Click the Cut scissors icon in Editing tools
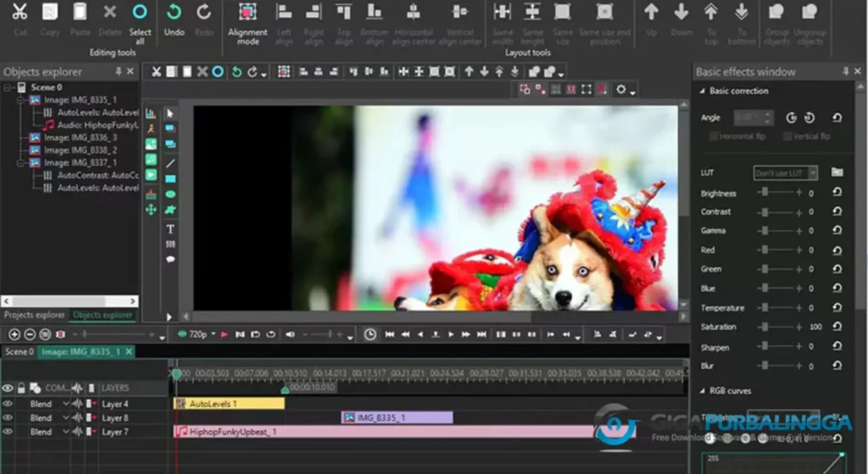868x474 pixels. click(20, 12)
